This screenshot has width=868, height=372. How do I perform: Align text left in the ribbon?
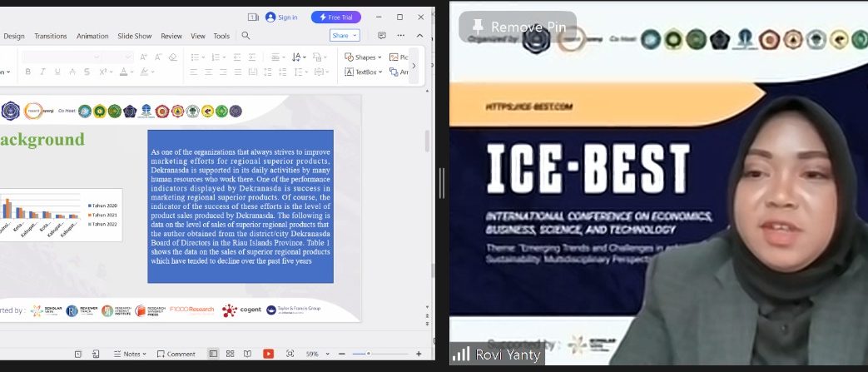tap(193, 72)
